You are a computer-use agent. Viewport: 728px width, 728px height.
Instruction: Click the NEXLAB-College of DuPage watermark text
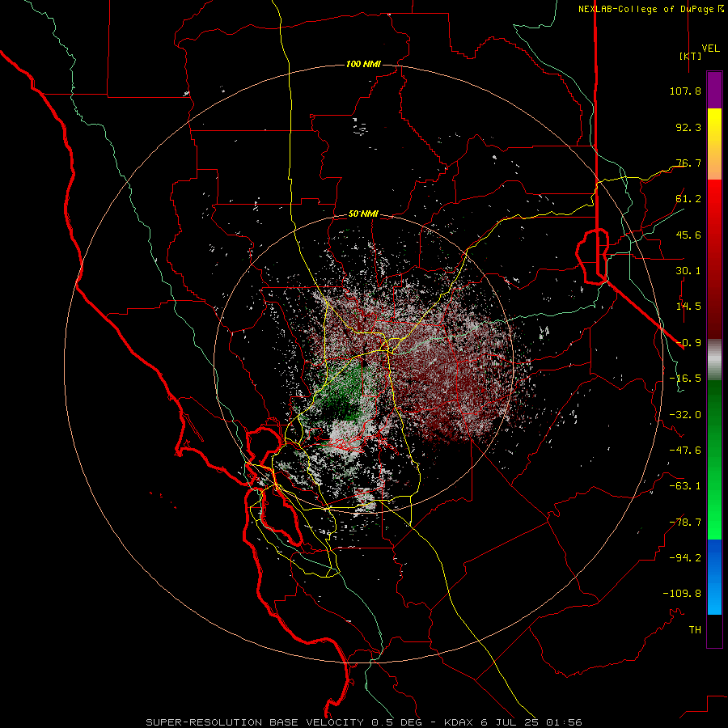coord(650,9)
